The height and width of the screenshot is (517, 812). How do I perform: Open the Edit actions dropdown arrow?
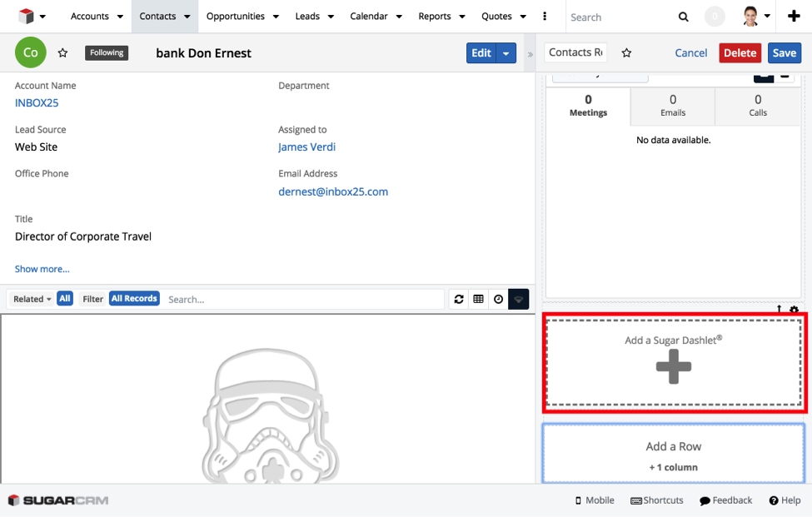point(506,52)
